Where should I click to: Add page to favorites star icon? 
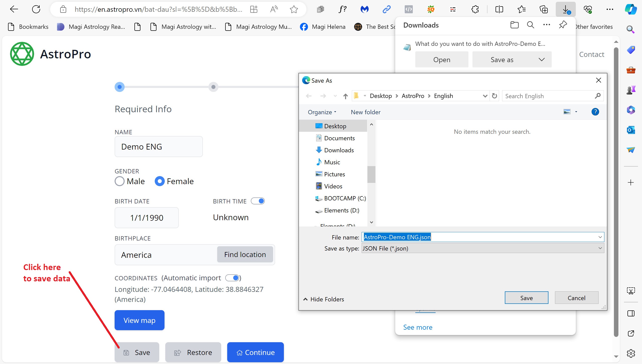294,10
